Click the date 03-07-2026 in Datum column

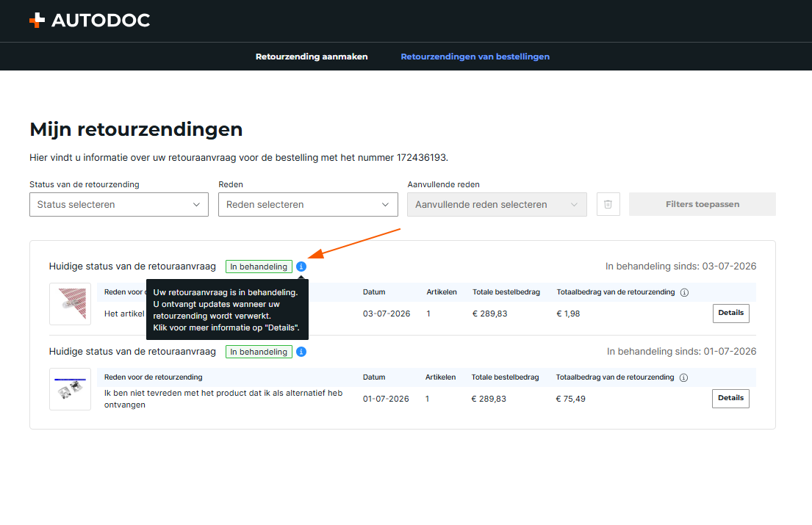point(387,314)
